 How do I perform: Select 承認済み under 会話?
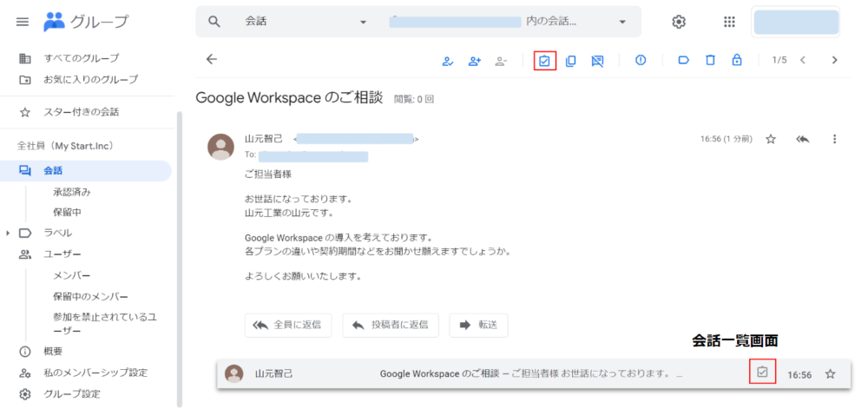point(71,192)
